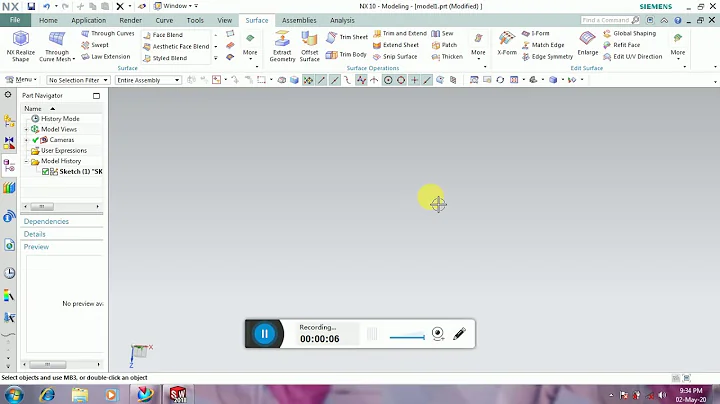
Task: Toggle the Mid Point snap option
Action: click(335, 80)
